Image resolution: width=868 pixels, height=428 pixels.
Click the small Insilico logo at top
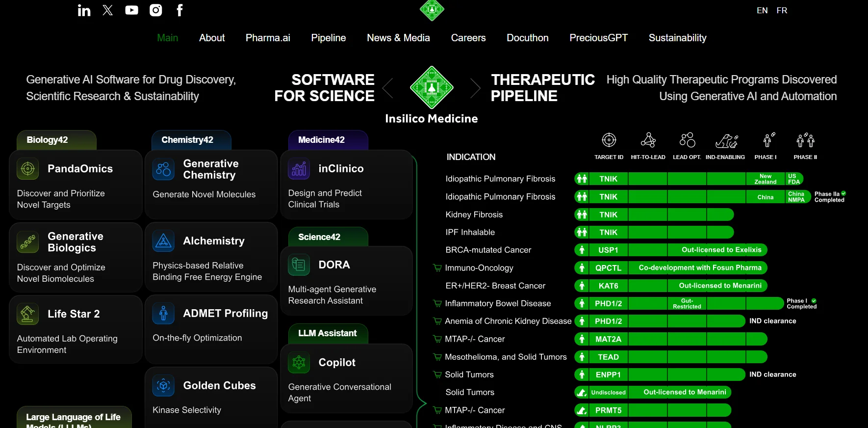click(432, 10)
